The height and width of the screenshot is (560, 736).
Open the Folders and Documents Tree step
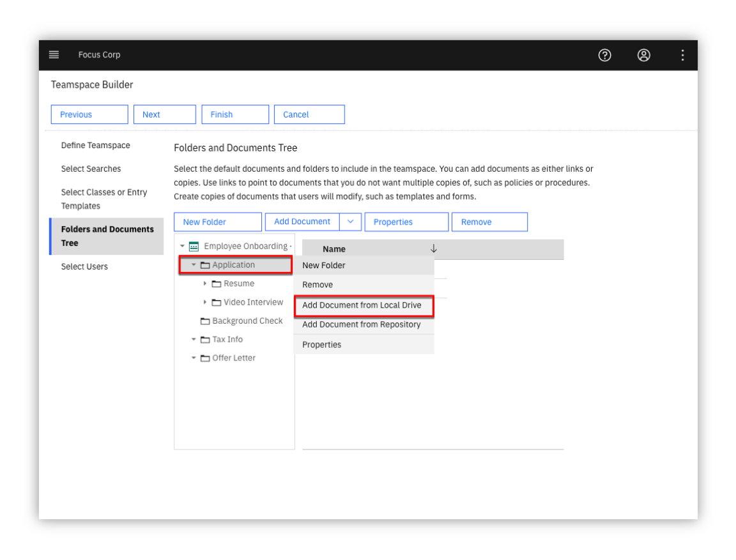(107, 236)
